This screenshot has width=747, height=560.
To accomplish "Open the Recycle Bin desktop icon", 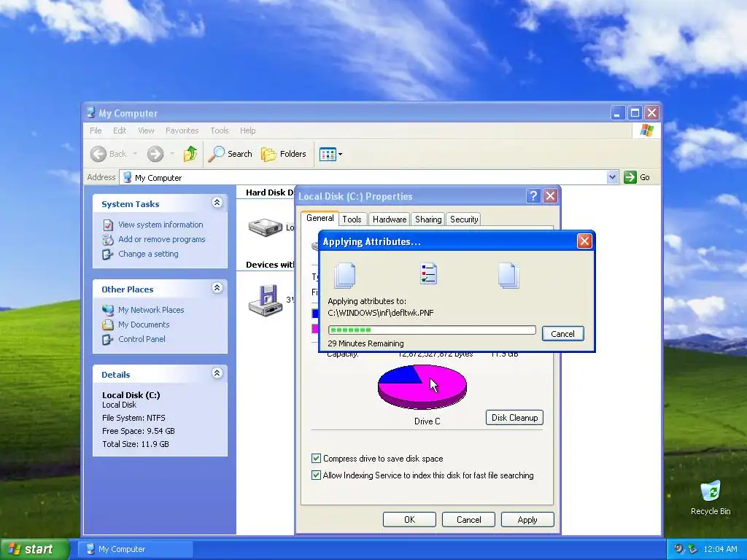I will pyautogui.click(x=711, y=497).
